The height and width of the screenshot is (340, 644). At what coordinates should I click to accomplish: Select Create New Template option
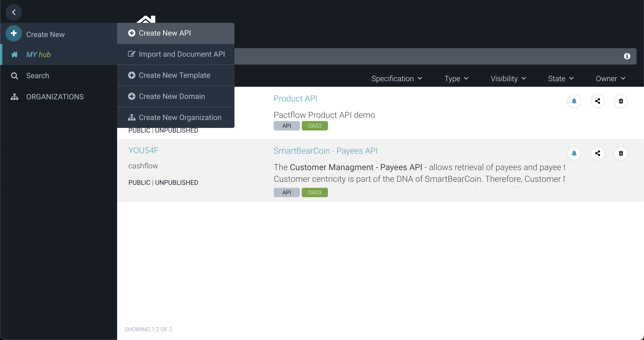pyautogui.click(x=174, y=75)
